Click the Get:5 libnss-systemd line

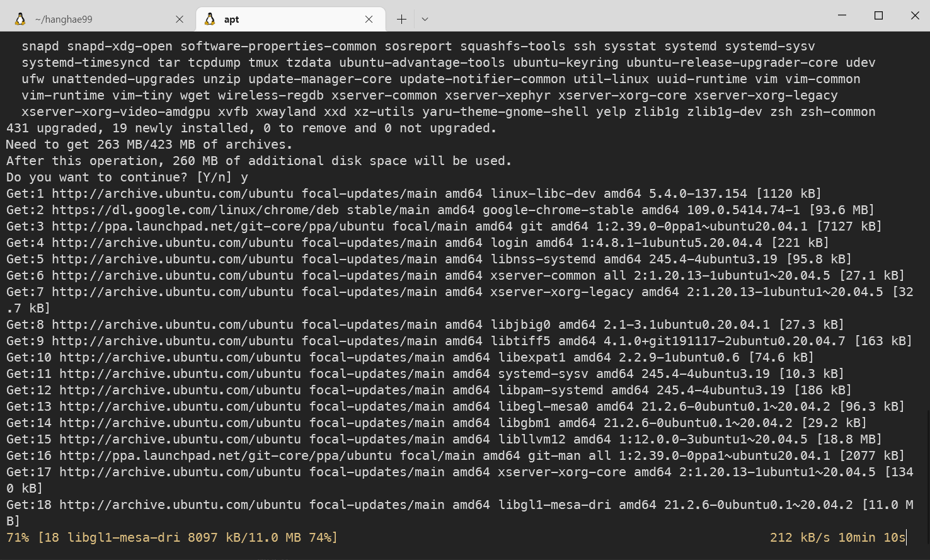pos(429,259)
